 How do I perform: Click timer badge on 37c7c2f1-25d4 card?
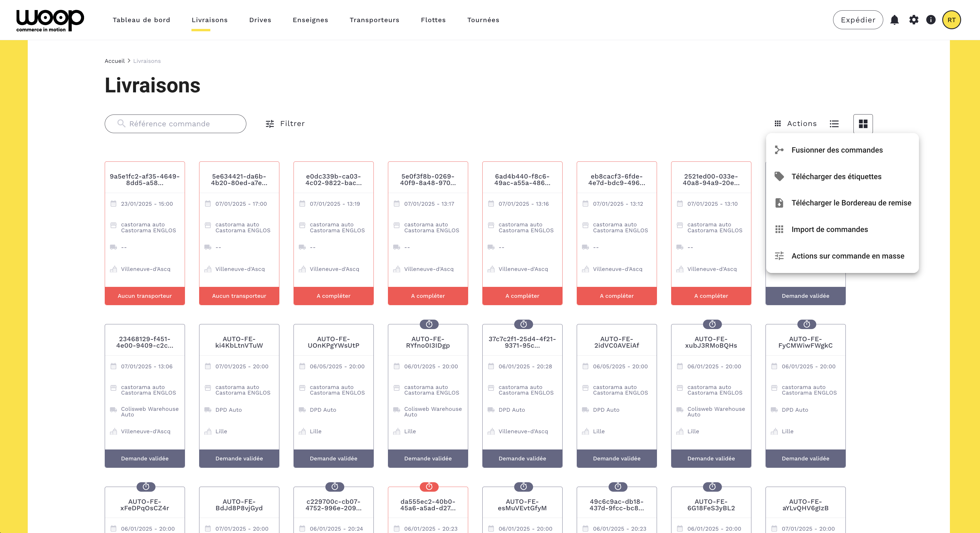coord(523,324)
